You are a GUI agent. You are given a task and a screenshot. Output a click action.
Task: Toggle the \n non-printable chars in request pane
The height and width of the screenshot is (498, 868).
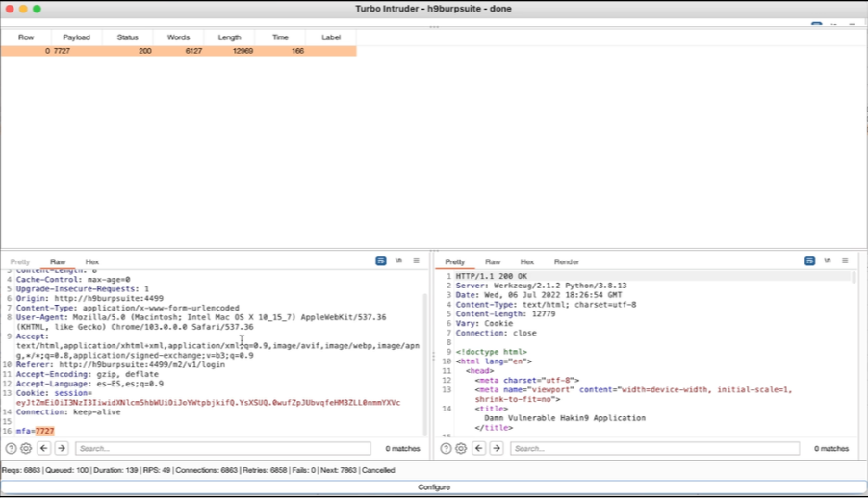[398, 261]
